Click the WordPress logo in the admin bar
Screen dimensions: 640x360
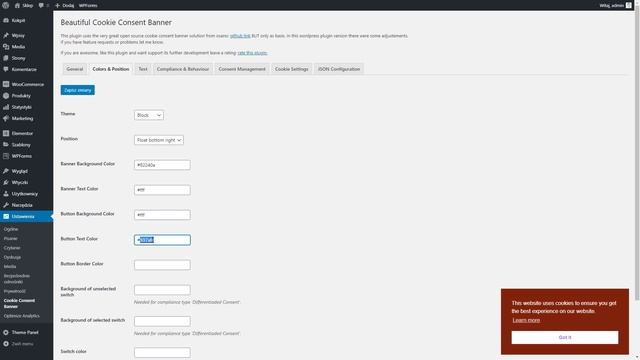[5, 5]
